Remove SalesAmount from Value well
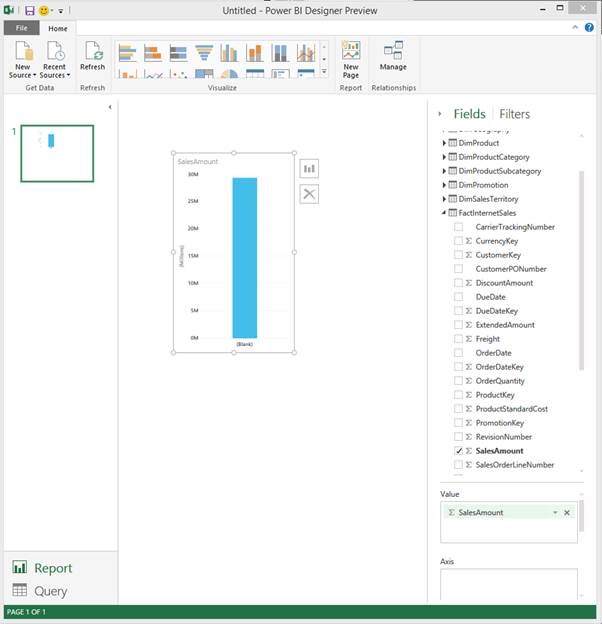Screen dimensions: 602x624 pos(567,513)
